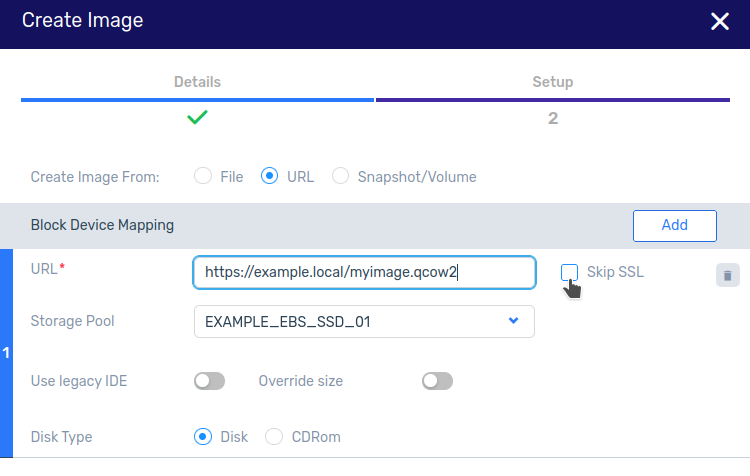Screen dimensions: 750x476
Task: Click the Create Image From label
Action: pyautogui.click(x=95, y=177)
